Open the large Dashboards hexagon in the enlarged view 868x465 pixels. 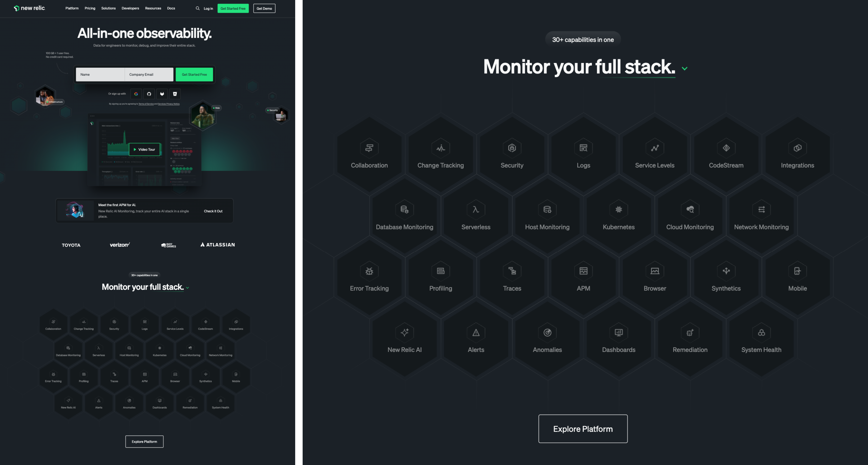pyautogui.click(x=619, y=339)
